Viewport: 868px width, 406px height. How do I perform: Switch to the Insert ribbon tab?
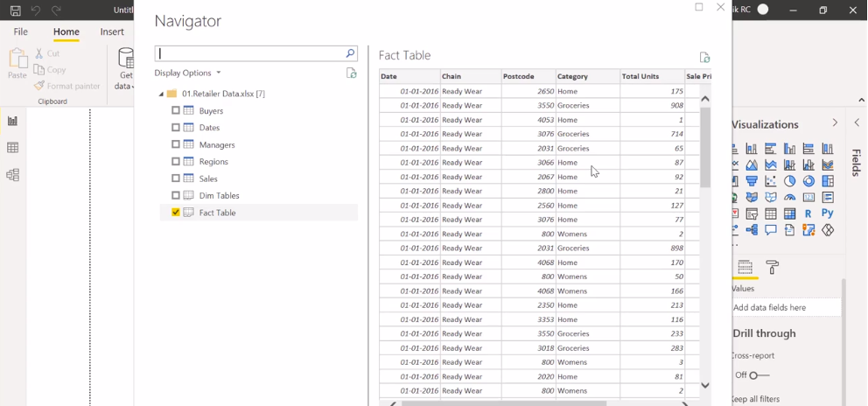click(112, 31)
